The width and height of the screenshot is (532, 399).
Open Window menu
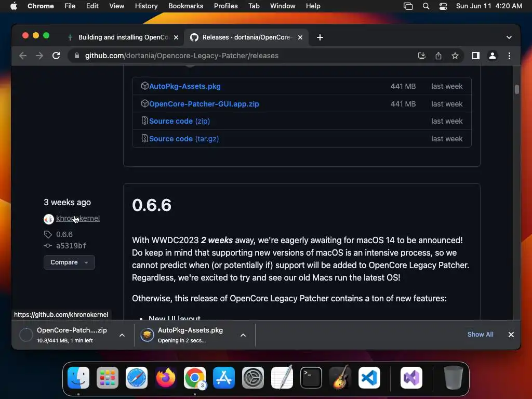tap(283, 6)
